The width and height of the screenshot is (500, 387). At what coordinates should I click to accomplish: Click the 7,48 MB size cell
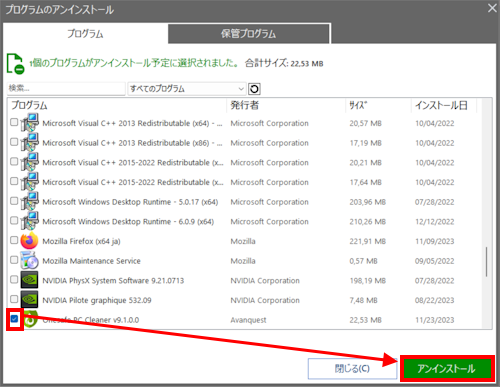point(363,300)
